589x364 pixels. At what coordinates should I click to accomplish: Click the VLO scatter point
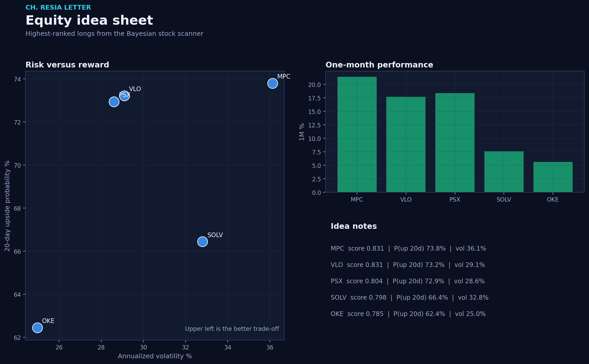(124, 96)
